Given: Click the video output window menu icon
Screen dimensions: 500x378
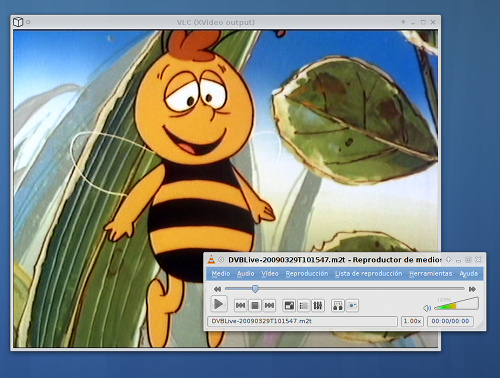Looking at the screenshot, I should (18, 22).
